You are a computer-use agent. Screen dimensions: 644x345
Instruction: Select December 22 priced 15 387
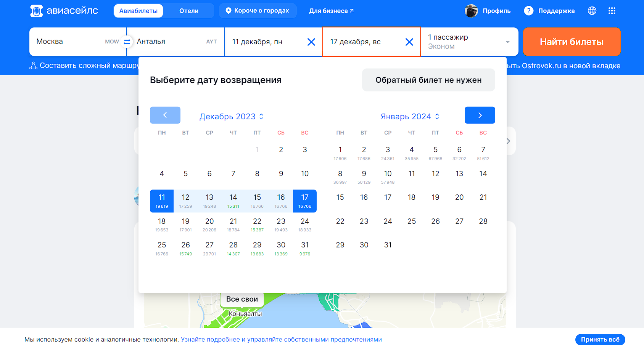[x=257, y=225]
